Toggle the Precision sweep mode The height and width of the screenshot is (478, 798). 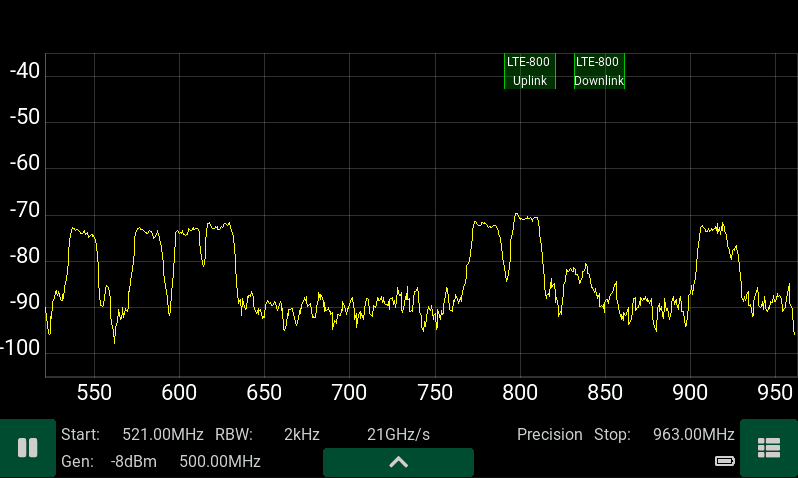(549, 435)
